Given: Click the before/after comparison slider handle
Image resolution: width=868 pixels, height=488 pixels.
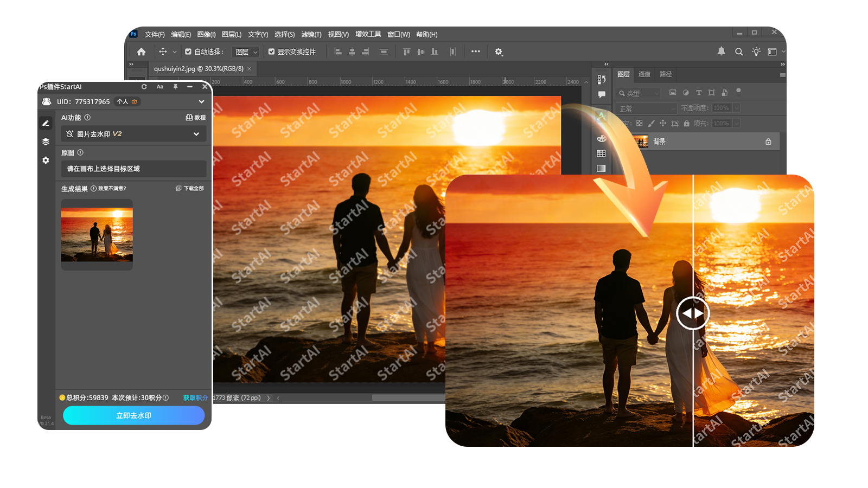Looking at the screenshot, I should pyautogui.click(x=693, y=313).
